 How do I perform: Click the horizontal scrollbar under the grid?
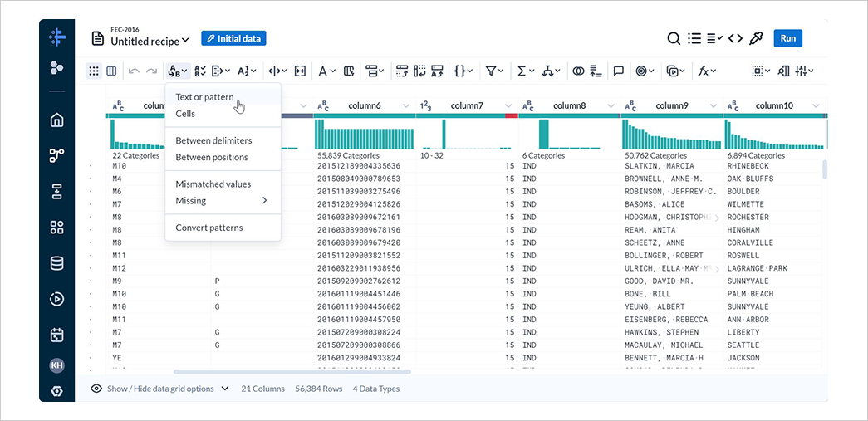coord(292,372)
